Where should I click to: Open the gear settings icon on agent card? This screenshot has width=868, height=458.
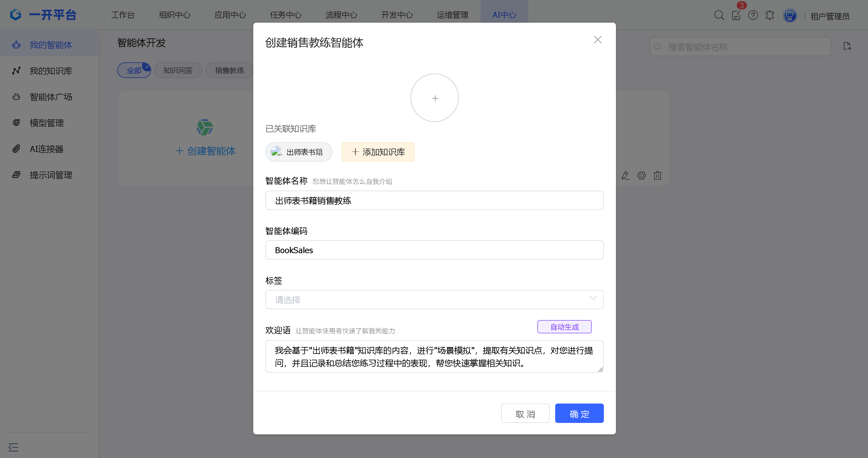point(641,175)
